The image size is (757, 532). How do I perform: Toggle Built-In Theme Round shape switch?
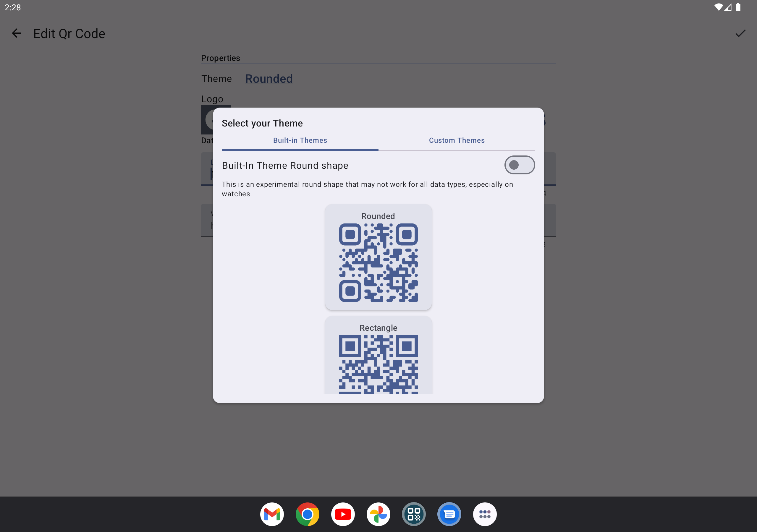tap(520, 165)
